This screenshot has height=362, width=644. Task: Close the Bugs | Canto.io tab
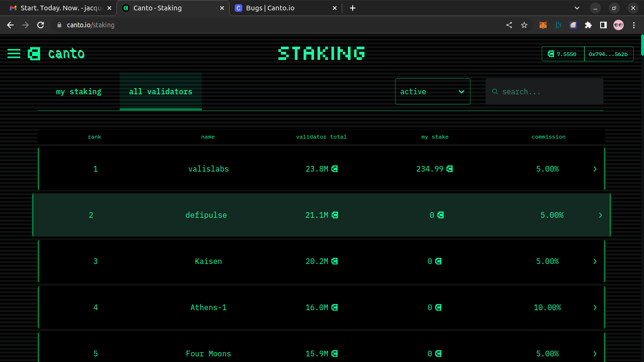335,8
